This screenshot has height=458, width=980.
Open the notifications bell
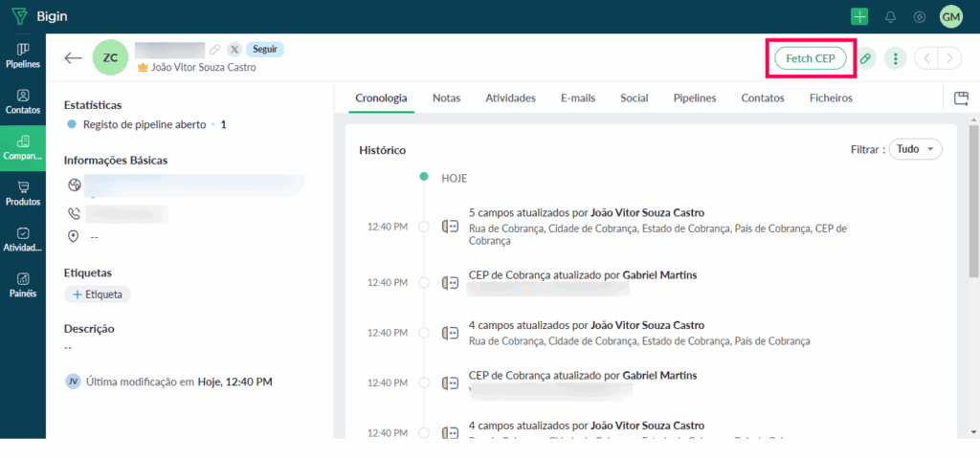[890, 16]
